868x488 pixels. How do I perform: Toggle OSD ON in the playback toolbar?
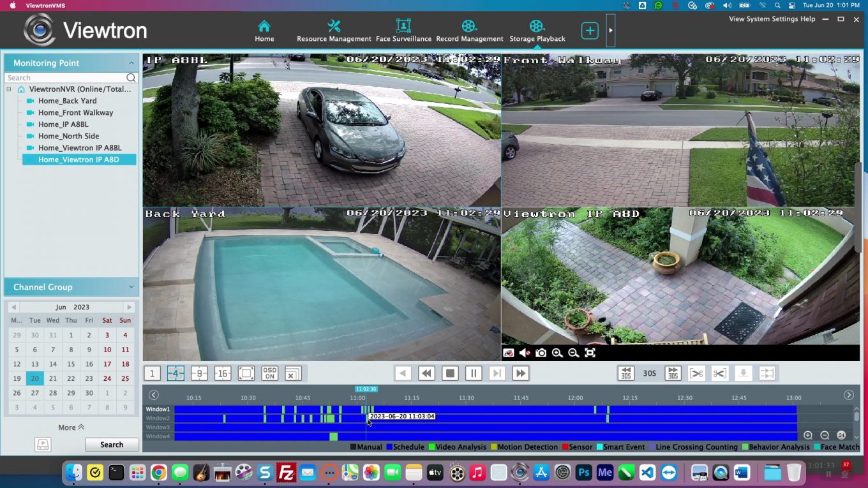coord(269,373)
